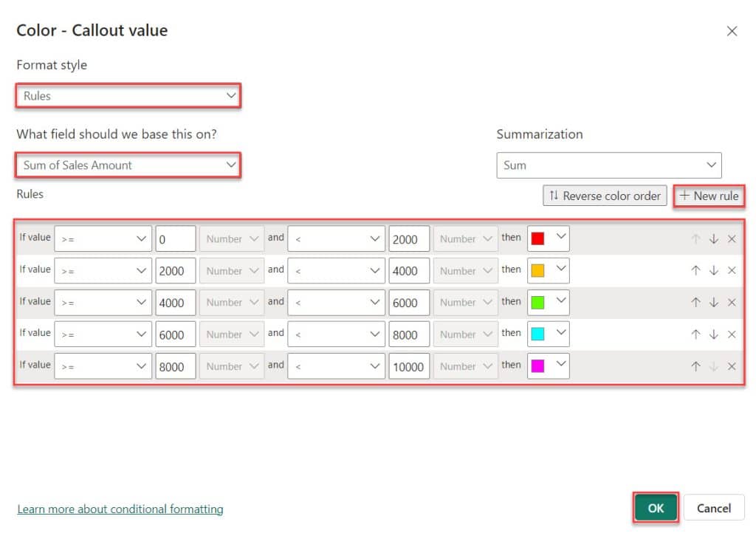Open the Summarization Sum dropdown

click(x=609, y=165)
